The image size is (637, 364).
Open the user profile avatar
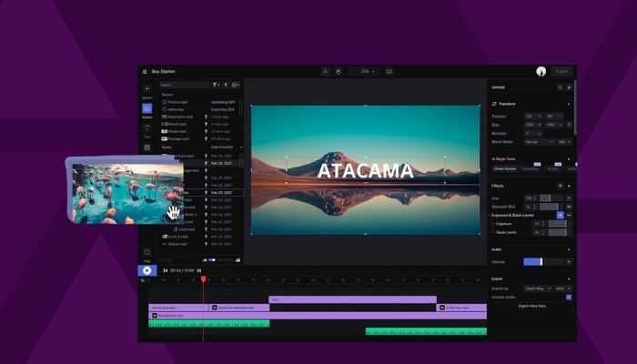coord(541,72)
